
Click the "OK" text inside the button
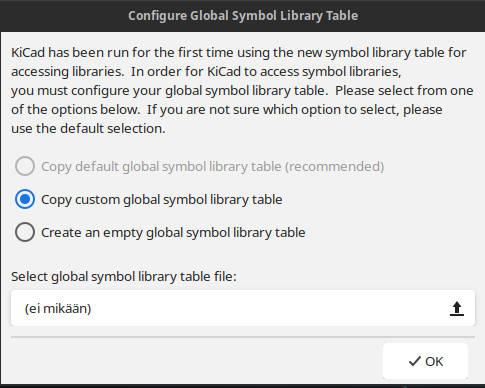coord(434,361)
